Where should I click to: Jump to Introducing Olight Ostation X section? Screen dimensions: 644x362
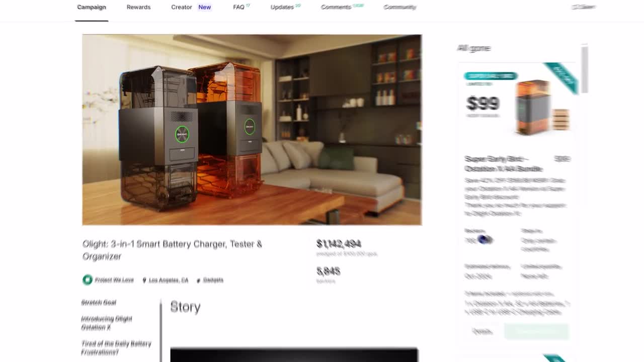(x=107, y=323)
